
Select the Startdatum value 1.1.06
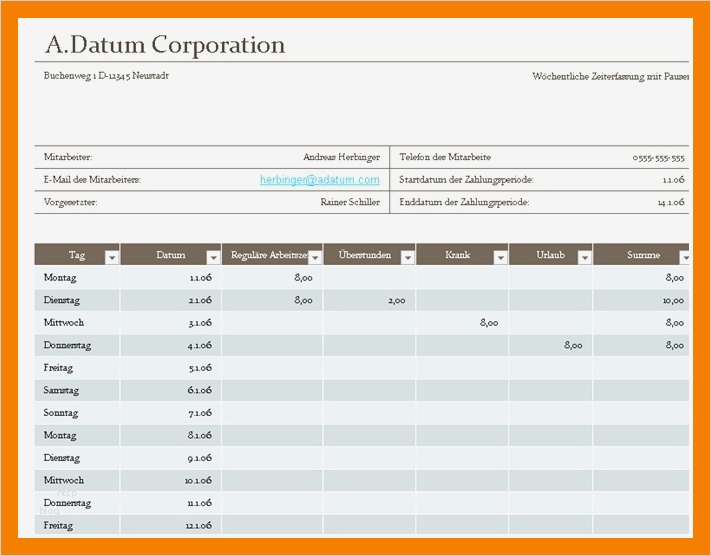tap(673, 180)
